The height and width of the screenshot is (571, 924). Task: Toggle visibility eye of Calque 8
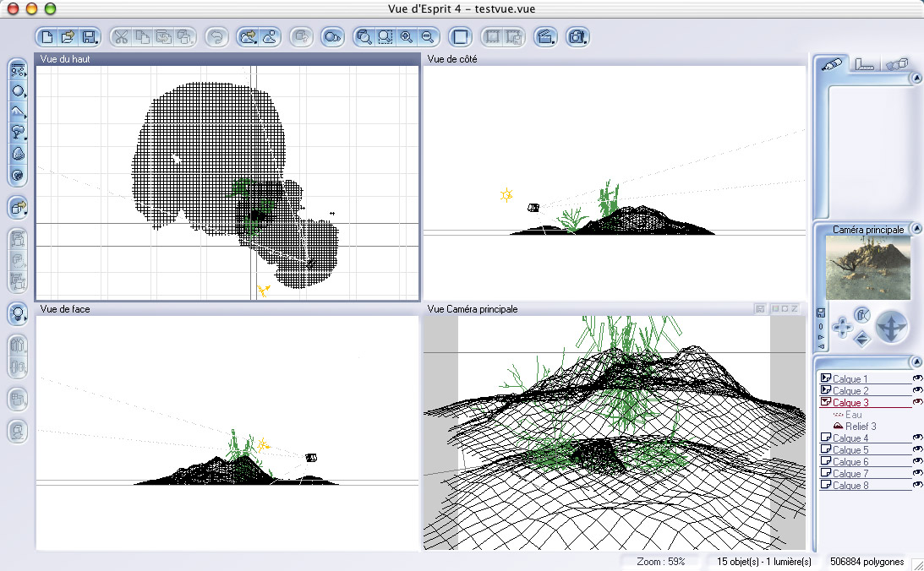click(x=917, y=485)
